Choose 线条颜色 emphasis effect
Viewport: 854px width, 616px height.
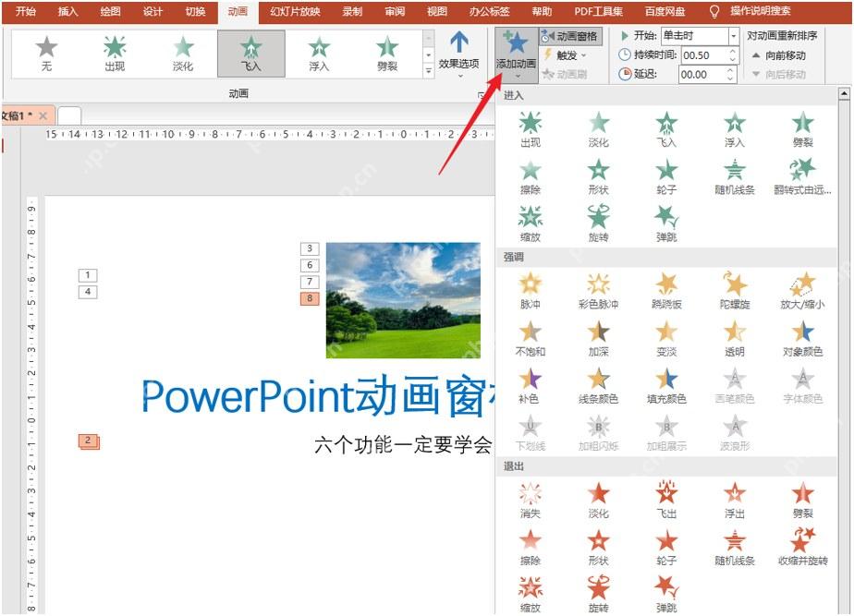click(x=598, y=386)
